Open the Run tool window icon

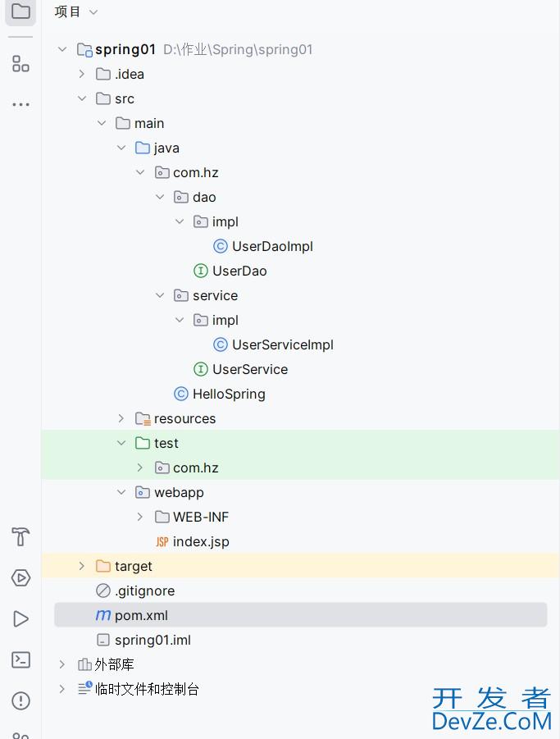(20, 619)
